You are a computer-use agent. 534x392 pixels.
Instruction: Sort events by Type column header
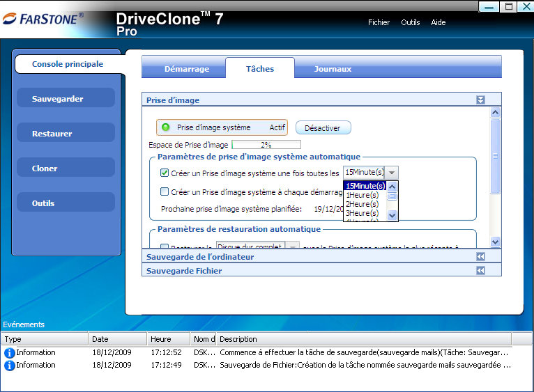[x=45, y=339]
